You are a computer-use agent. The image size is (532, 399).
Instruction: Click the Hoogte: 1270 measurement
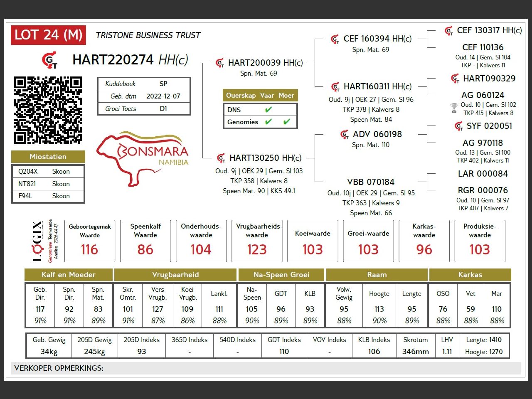click(484, 352)
